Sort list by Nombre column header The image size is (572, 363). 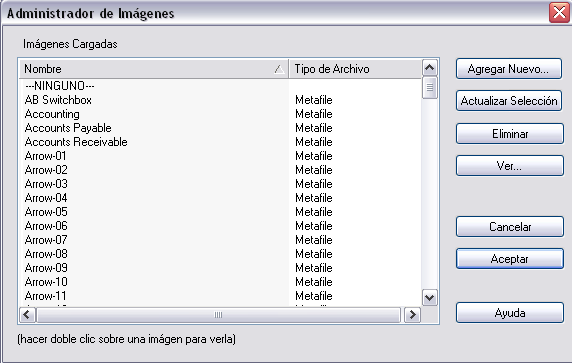pyautogui.click(x=154, y=69)
